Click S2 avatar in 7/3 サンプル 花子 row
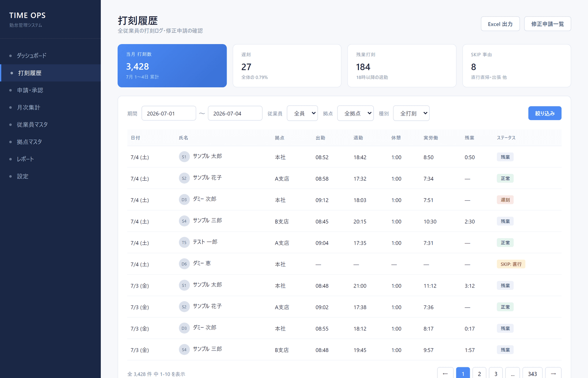Image resolution: width=588 pixels, height=378 pixels. point(184,307)
